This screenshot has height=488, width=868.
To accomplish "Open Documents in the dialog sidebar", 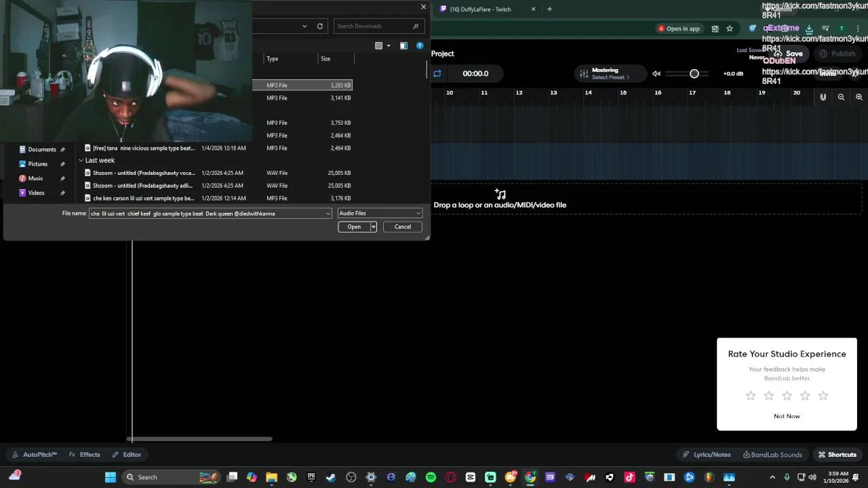I will click(41, 149).
